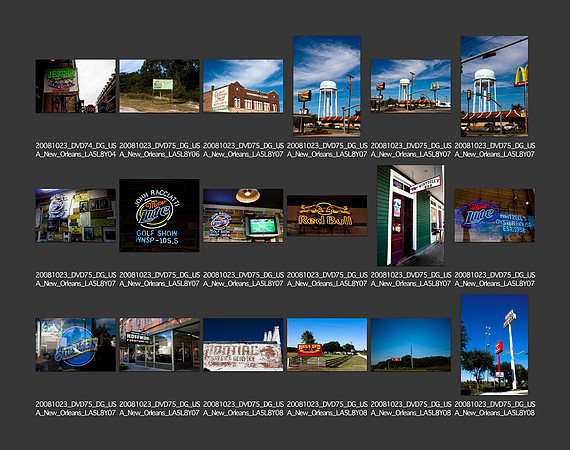Click the caption ending in LASL8Y06

pyautogui.click(x=159, y=150)
